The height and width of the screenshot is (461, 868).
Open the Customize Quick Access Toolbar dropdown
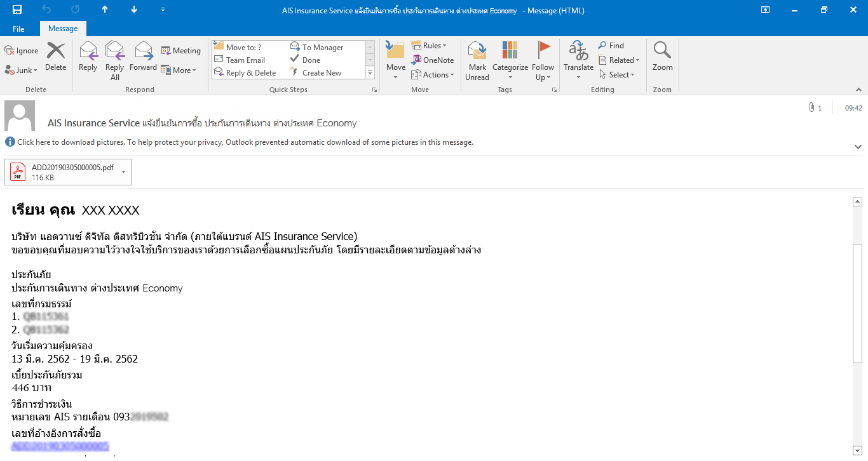[163, 10]
